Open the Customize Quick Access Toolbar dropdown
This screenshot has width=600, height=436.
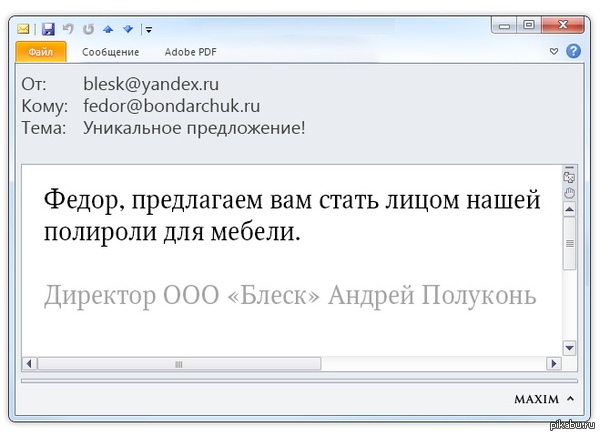click(148, 30)
